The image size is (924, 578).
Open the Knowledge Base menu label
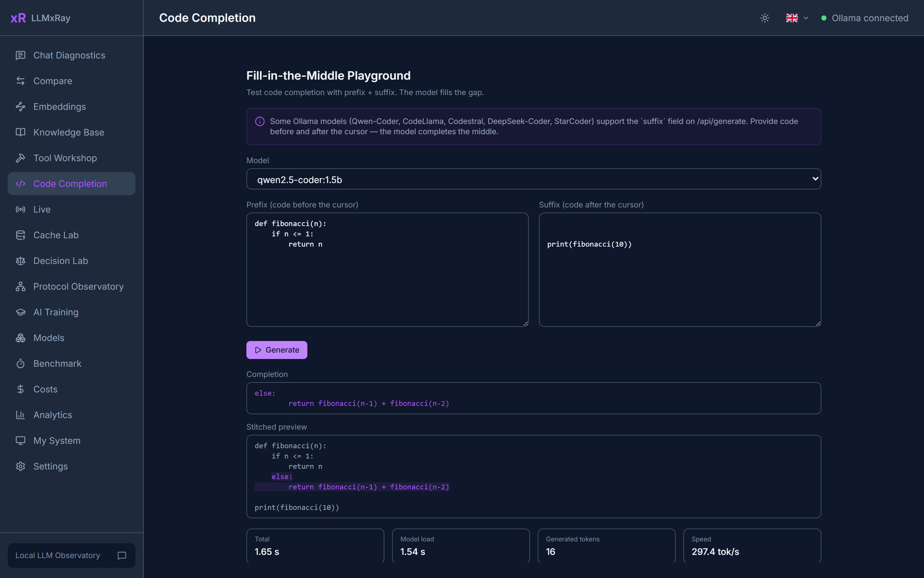pos(69,132)
